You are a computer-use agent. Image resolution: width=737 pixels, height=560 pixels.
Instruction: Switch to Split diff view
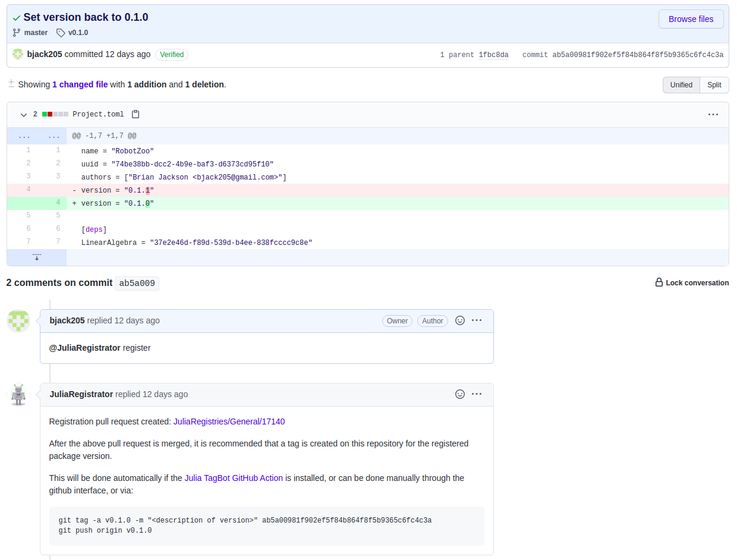coord(714,84)
